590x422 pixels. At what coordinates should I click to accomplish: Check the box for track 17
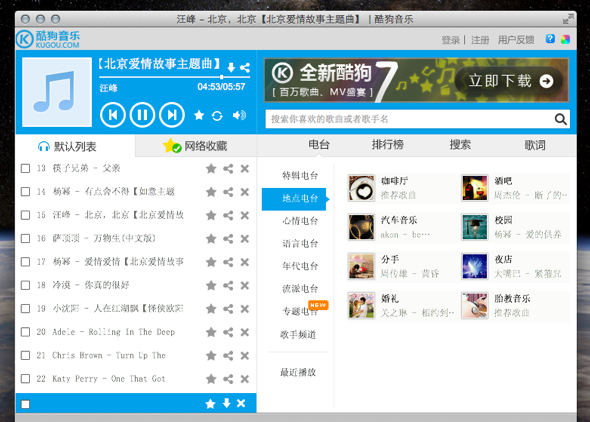(x=26, y=261)
